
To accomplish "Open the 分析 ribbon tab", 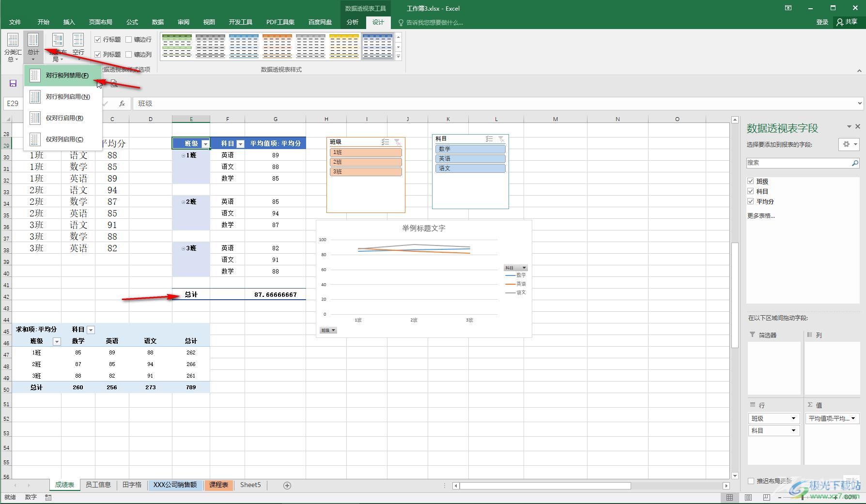I will click(x=353, y=22).
